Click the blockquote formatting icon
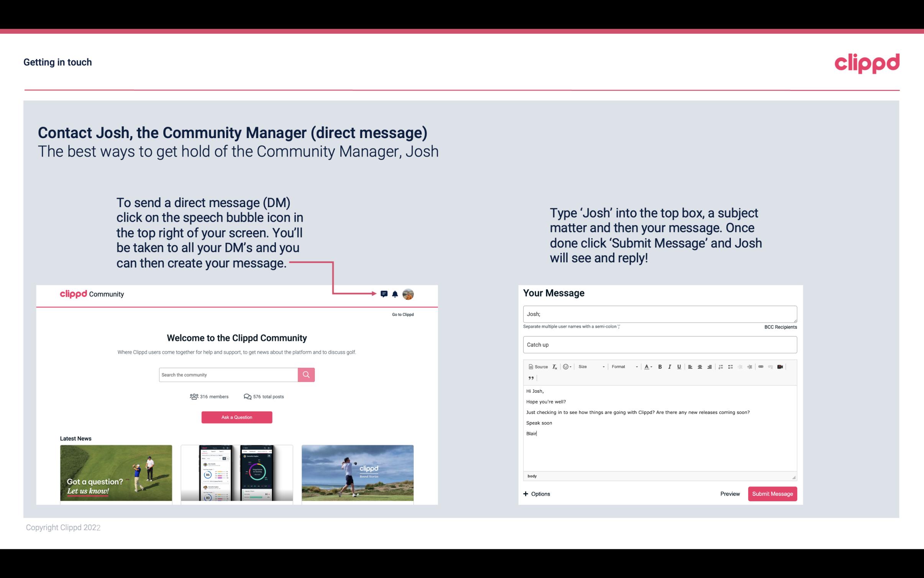The width and height of the screenshot is (924, 578). [x=530, y=378]
